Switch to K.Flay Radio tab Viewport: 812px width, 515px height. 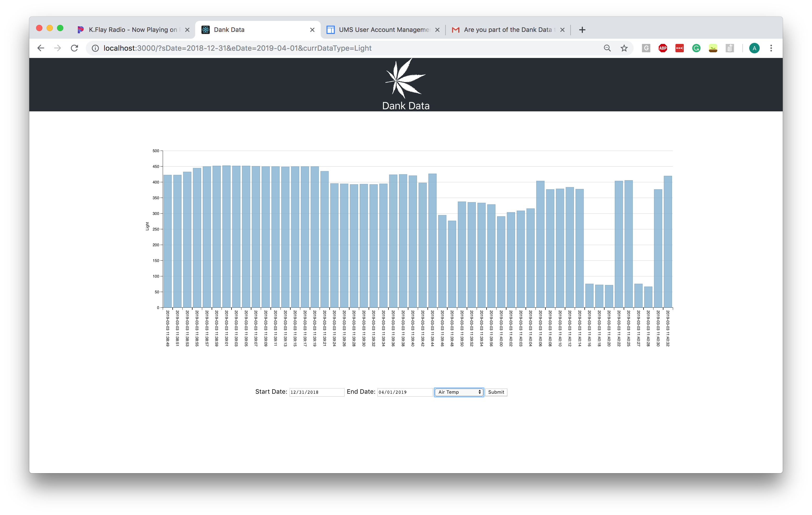point(133,30)
